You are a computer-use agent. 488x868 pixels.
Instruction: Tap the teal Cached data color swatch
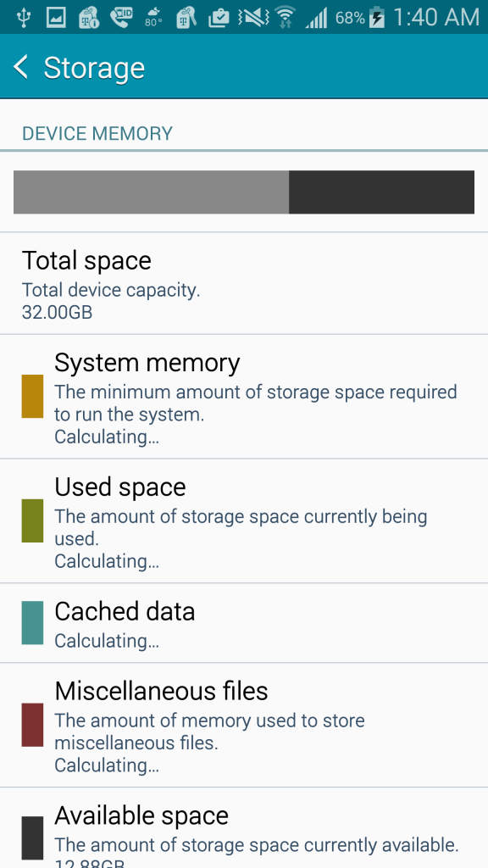pos(31,623)
